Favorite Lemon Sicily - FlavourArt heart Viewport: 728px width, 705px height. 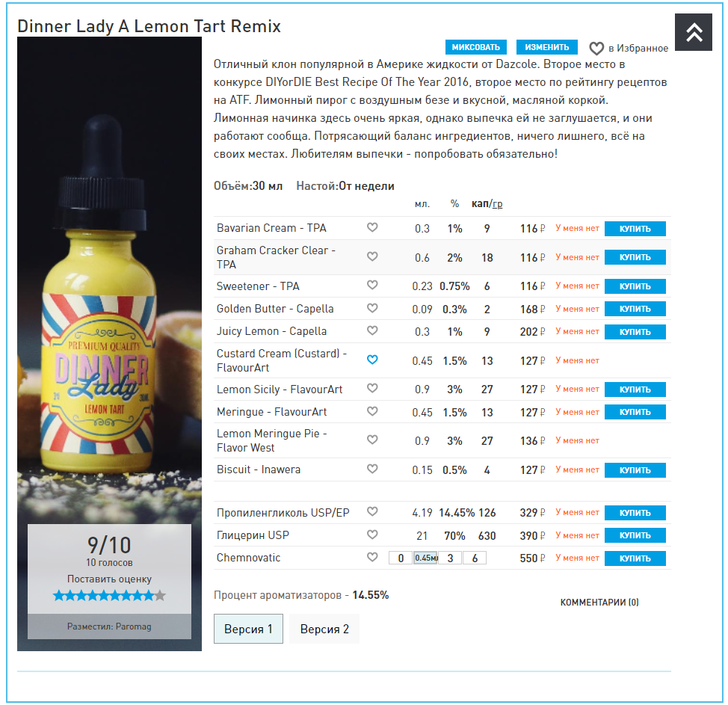[x=372, y=388]
